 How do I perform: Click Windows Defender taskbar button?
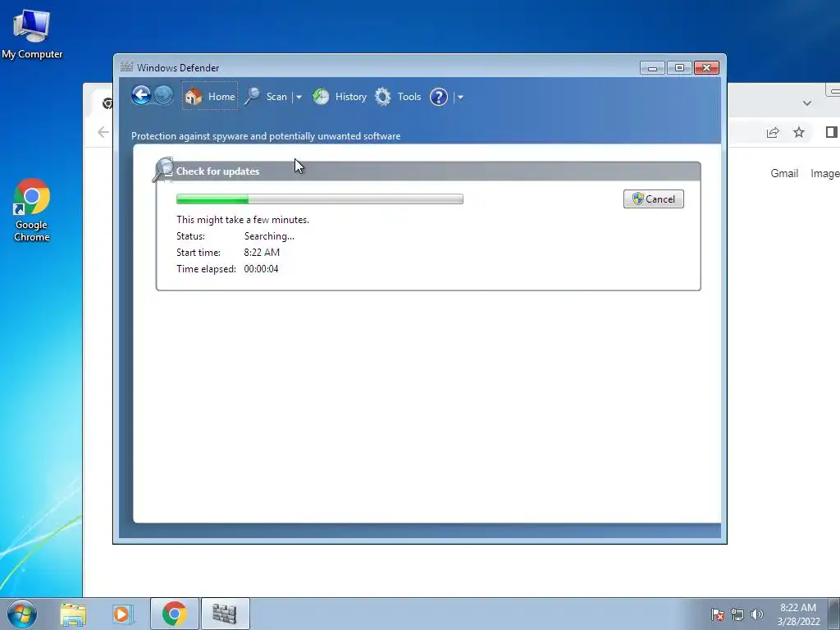225,614
